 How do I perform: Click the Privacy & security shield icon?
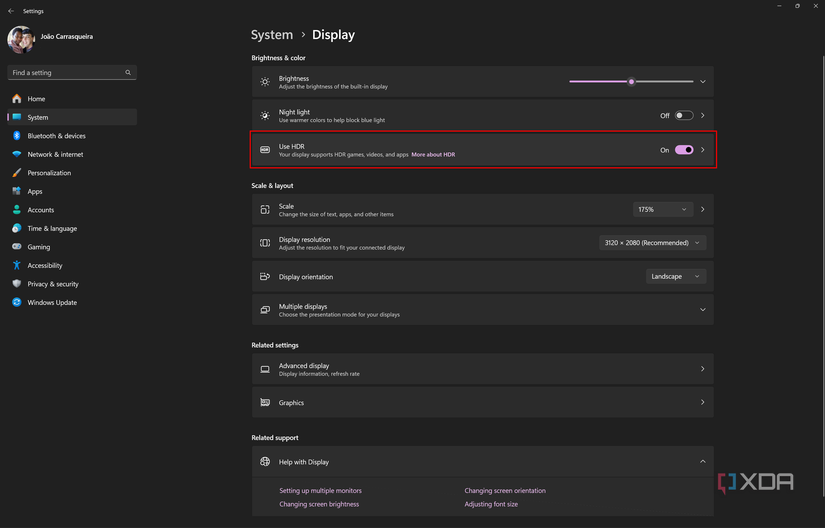point(17,283)
